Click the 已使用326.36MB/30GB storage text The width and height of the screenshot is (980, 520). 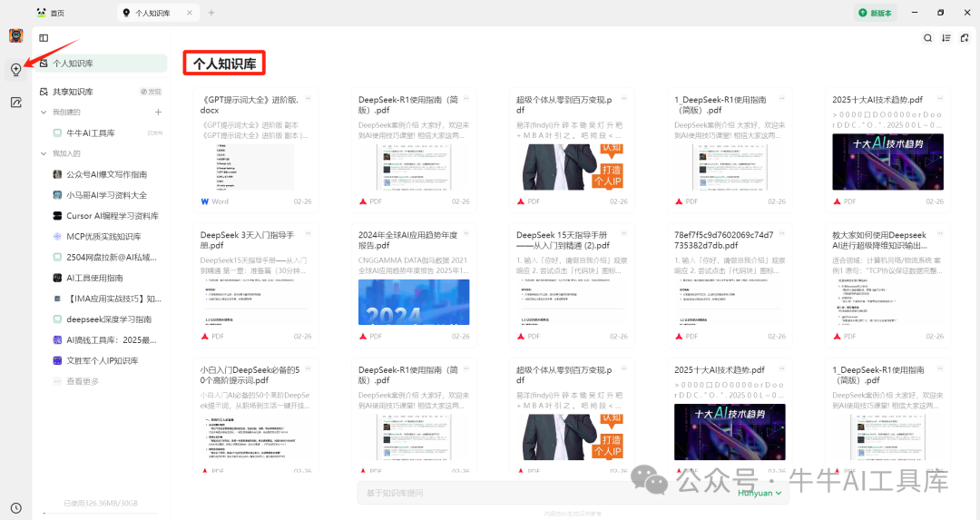101,503
